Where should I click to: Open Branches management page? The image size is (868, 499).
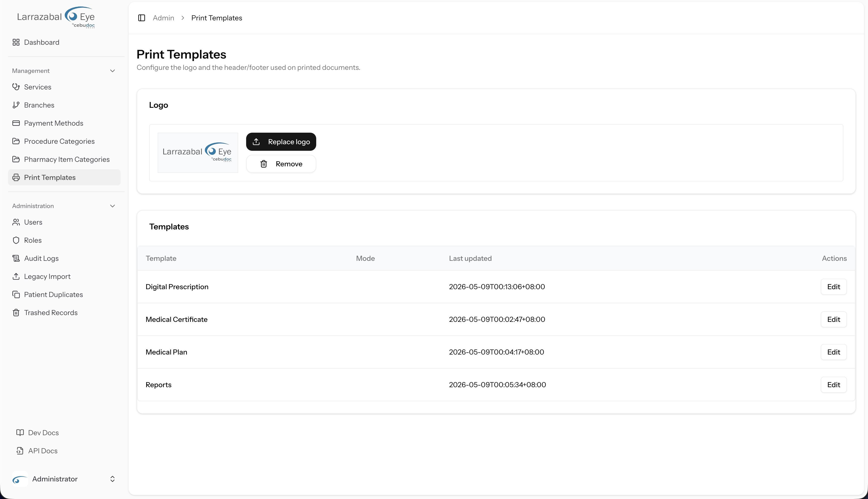64,105
